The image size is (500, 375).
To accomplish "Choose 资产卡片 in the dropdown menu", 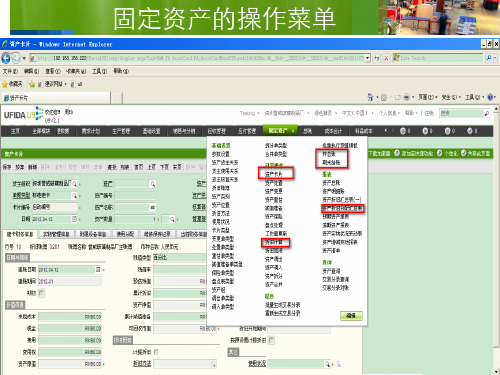I will [274, 174].
